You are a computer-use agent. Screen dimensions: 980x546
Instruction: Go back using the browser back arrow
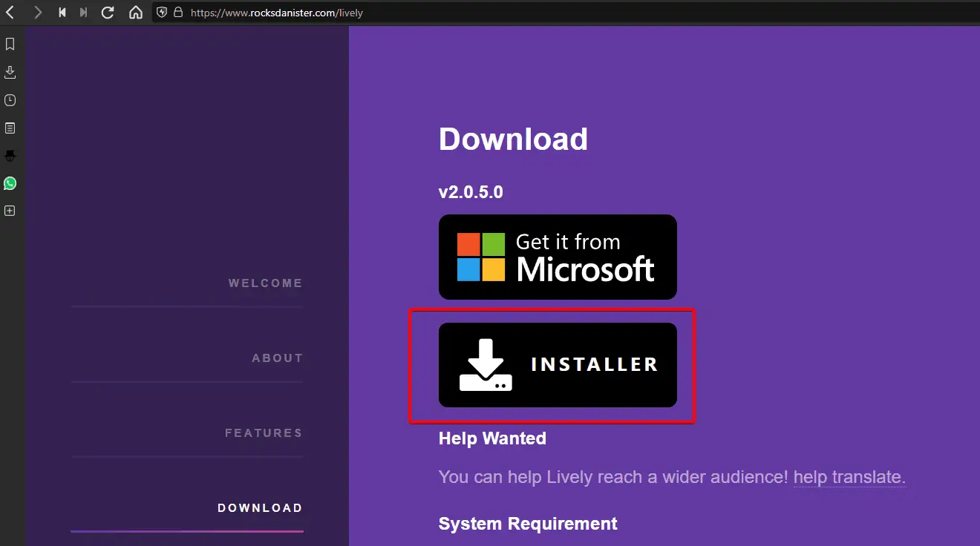[x=10, y=13]
